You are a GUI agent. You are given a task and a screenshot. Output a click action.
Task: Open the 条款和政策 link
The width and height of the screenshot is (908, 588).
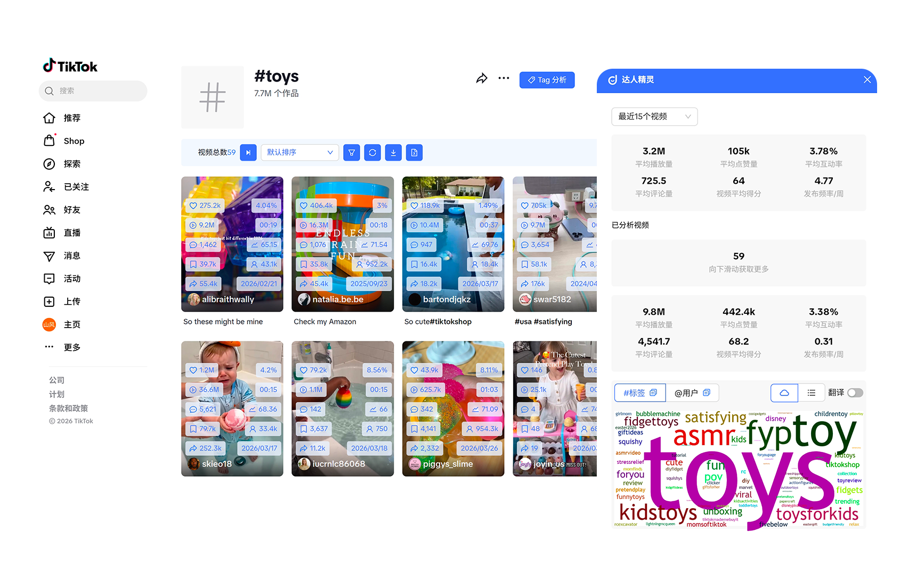tap(68, 409)
